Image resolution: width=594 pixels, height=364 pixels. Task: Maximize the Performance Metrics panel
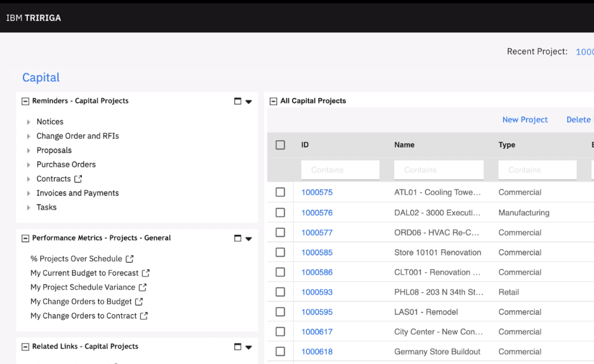coord(238,238)
